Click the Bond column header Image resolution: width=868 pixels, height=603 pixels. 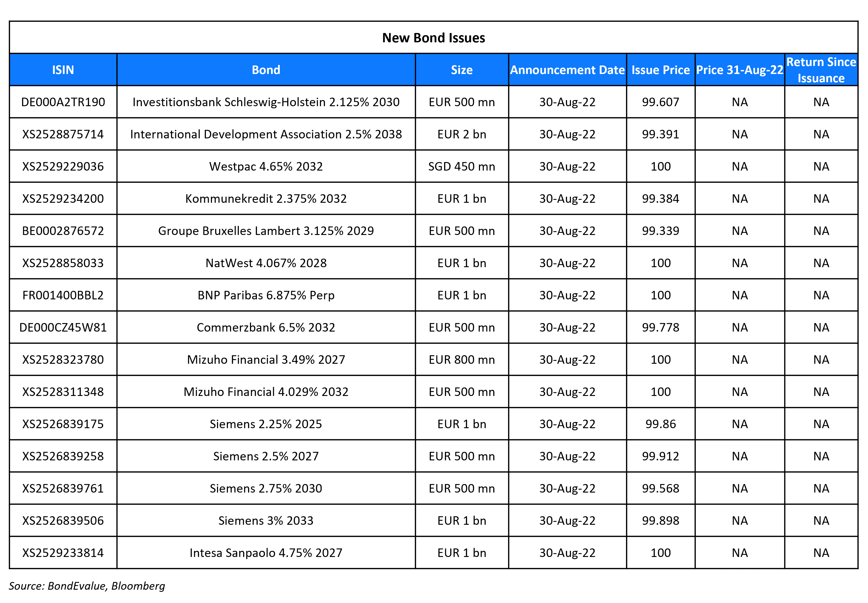tap(266, 70)
